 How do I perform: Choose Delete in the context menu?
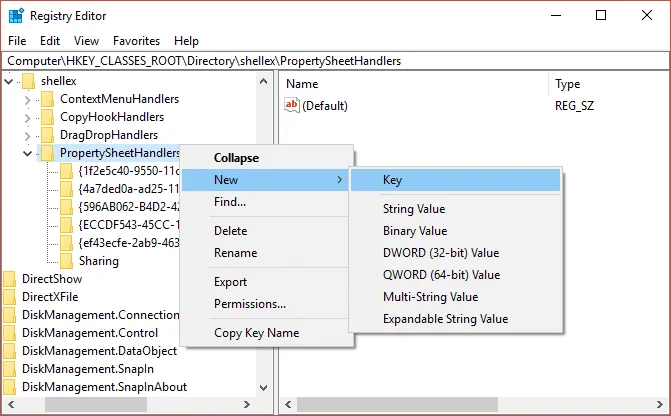(267, 231)
